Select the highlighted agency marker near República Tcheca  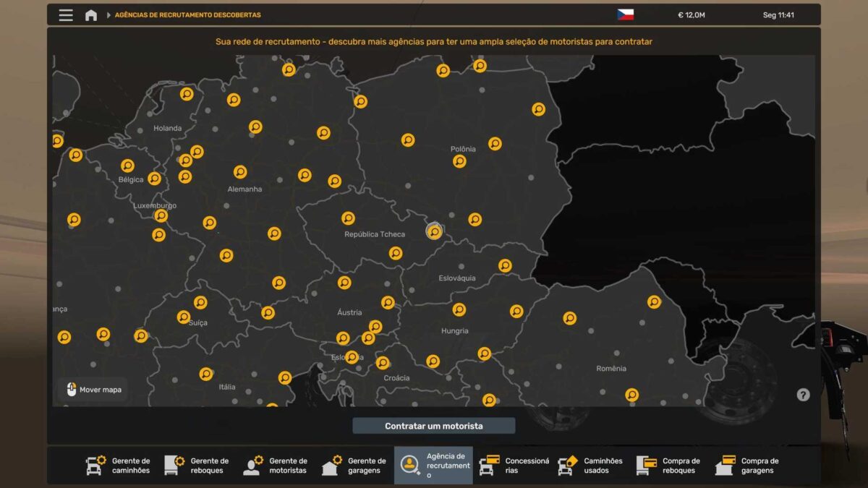pyautogui.click(x=434, y=231)
